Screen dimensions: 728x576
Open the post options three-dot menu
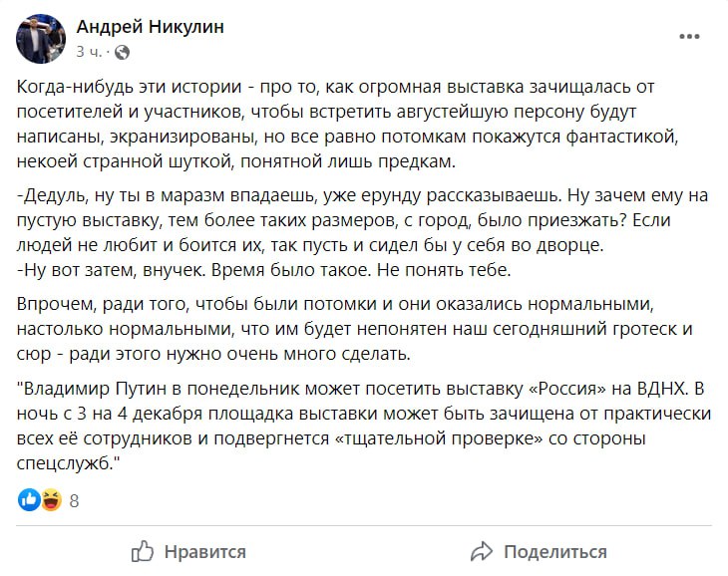point(689,37)
